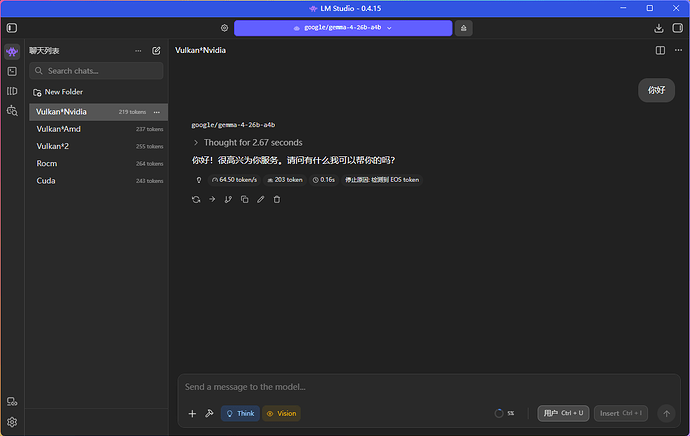Image resolution: width=690 pixels, height=436 pixels.
Task: Click the New Folder button
Action: (58, 92)
